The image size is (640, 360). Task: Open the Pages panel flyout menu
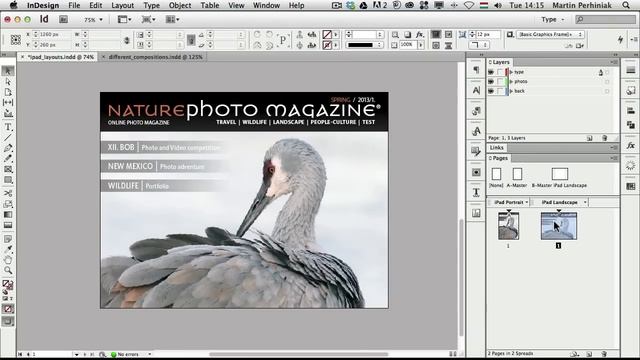point(614,158)
